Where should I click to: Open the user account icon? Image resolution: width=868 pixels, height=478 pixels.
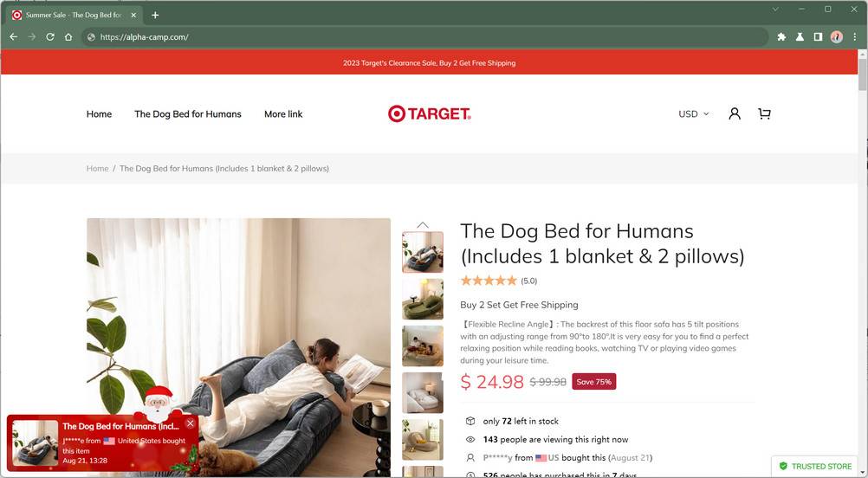point(735,114)
